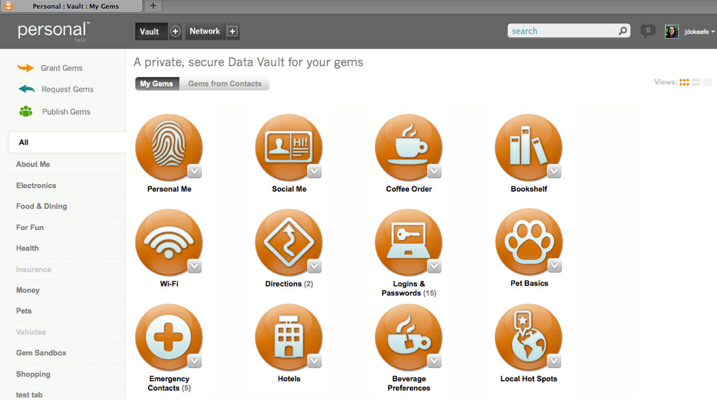This screenshot has width=717, height=400.
Task: Open the Coffee Order cup gem
Action: click(x=408, y=147)
